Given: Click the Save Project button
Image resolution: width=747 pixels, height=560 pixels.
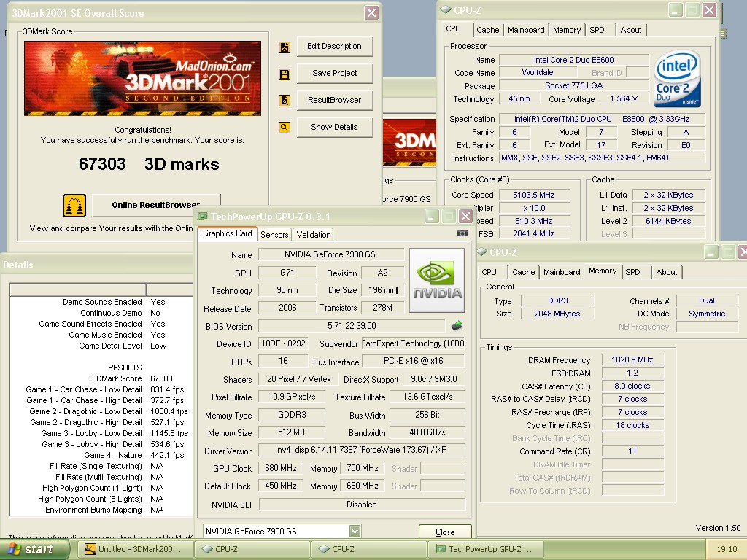Looking at the screenshot, I should [334, 74].
